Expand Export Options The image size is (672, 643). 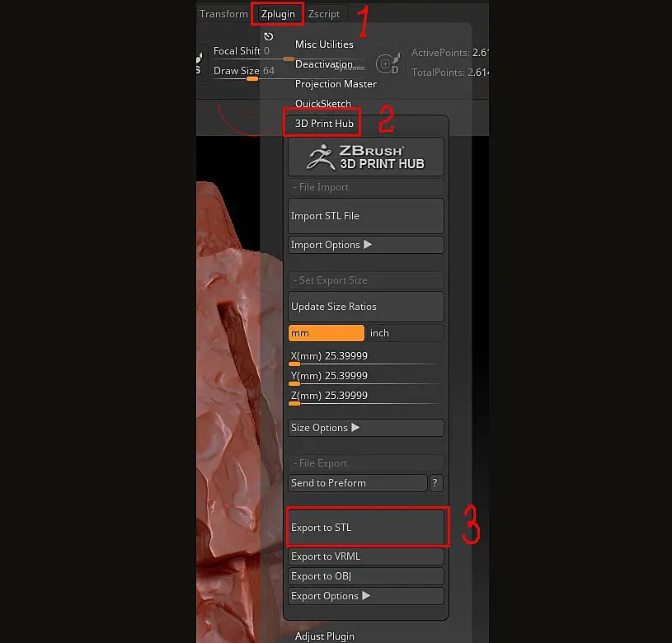coord(365,596)
